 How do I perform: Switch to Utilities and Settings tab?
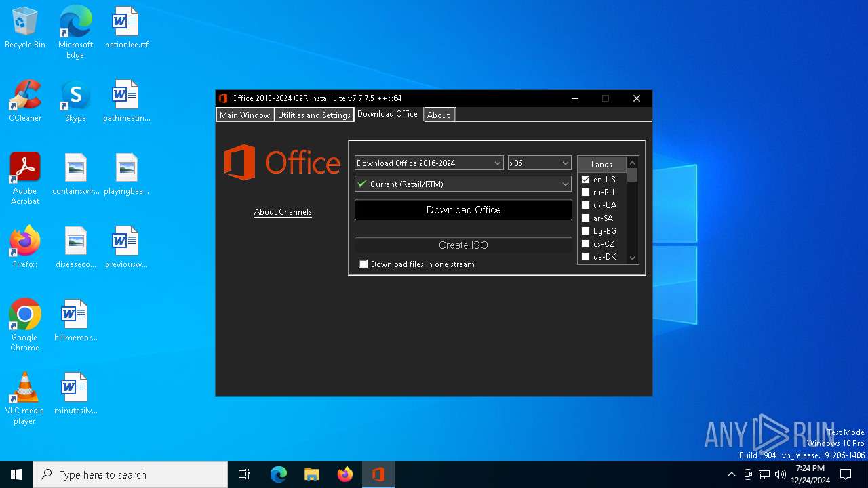314,115
